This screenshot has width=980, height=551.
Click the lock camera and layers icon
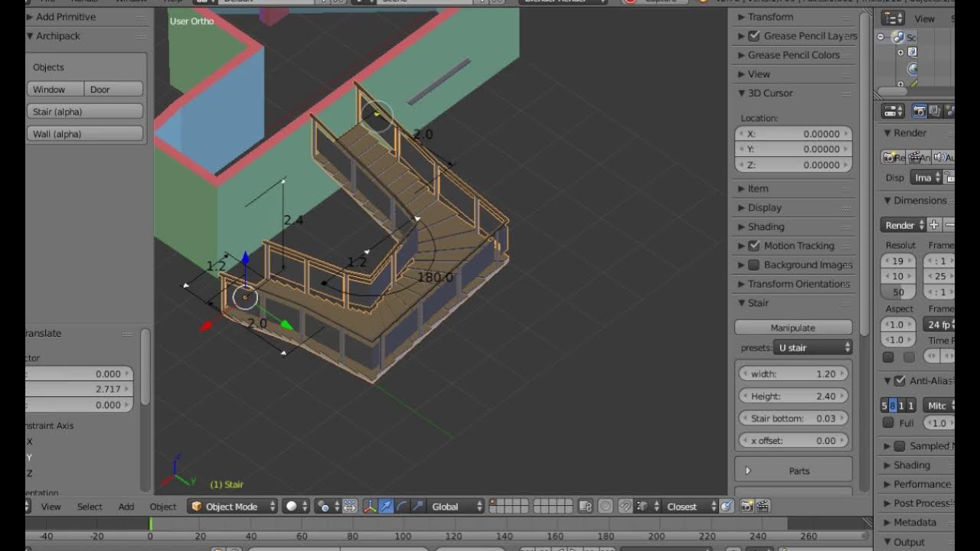(x=586, y=507)
